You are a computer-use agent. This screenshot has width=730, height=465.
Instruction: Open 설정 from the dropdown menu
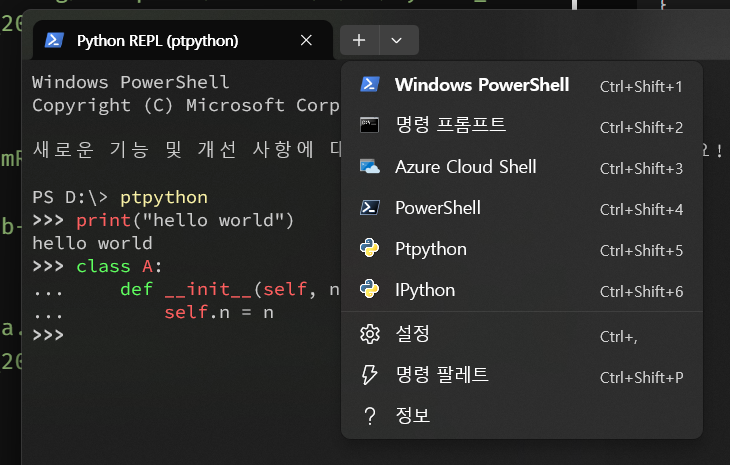click(x=521, y=334)
